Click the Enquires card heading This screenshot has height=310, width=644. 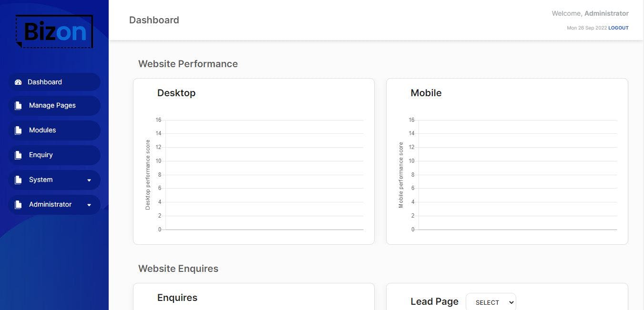(x=177, y=298)
